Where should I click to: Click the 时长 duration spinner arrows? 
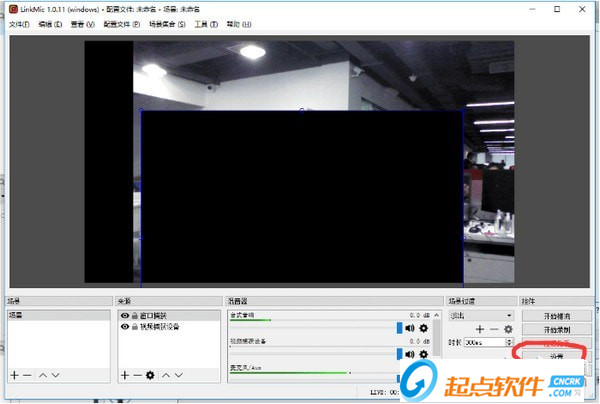[509, 342]
